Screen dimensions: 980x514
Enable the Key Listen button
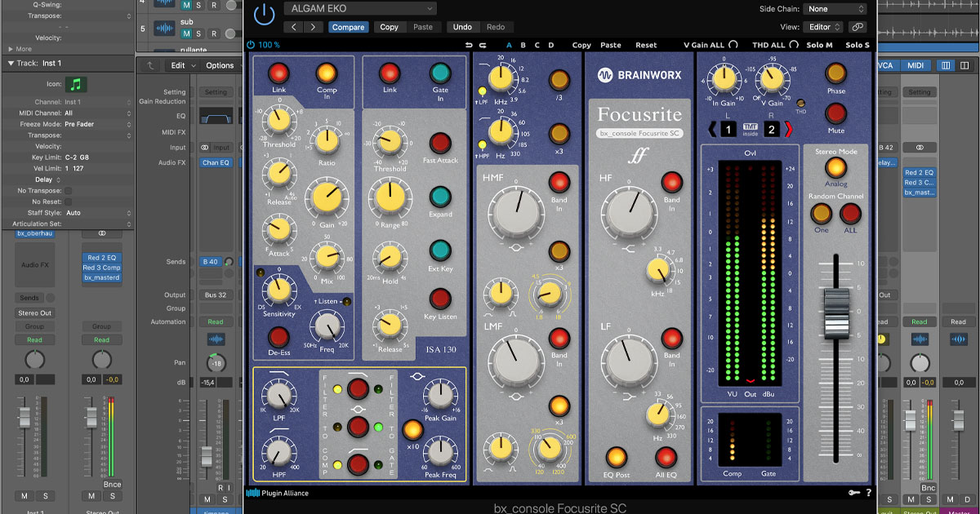[x=440, y=299]
